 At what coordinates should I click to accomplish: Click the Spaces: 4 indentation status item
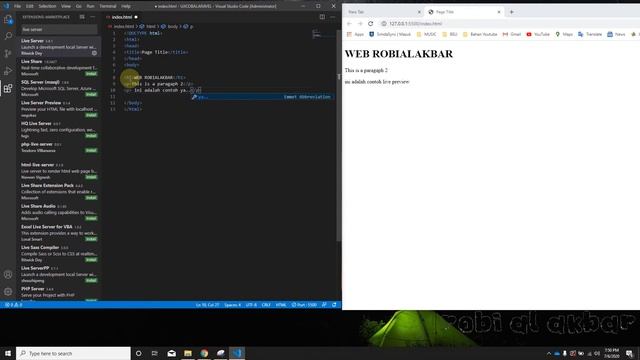(x=232, y=304)
